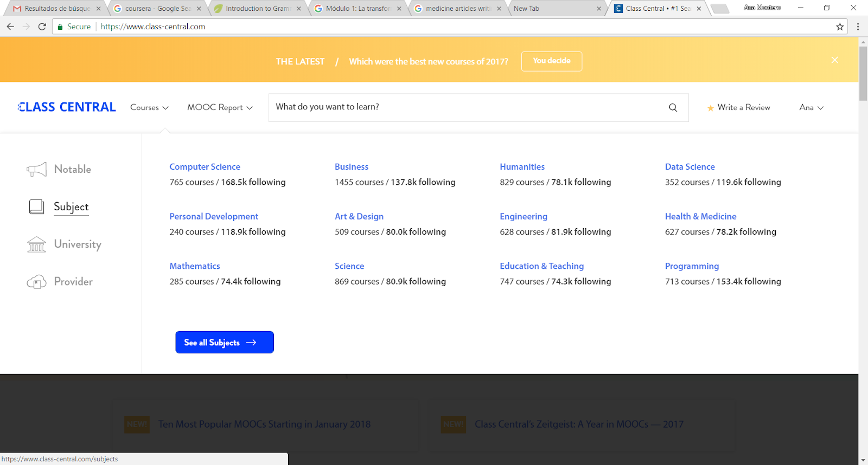Open Class Central's Zeitgeist 2017 article

pyautogui.click(x=579, y=424)
